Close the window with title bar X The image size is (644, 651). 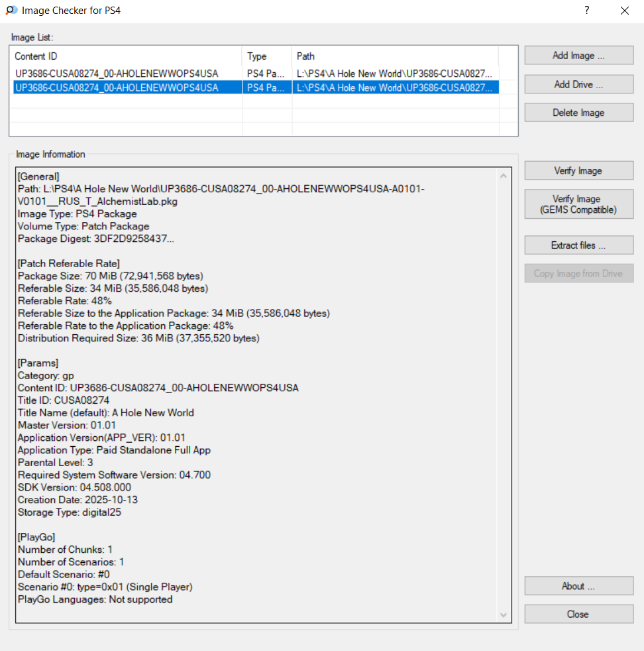(x=624, y=11)
